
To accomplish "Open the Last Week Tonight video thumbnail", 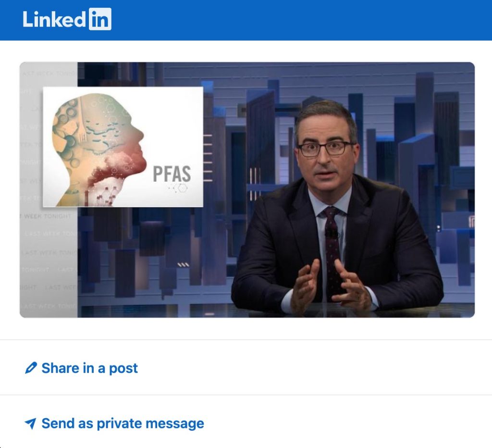I will (247, 190).
